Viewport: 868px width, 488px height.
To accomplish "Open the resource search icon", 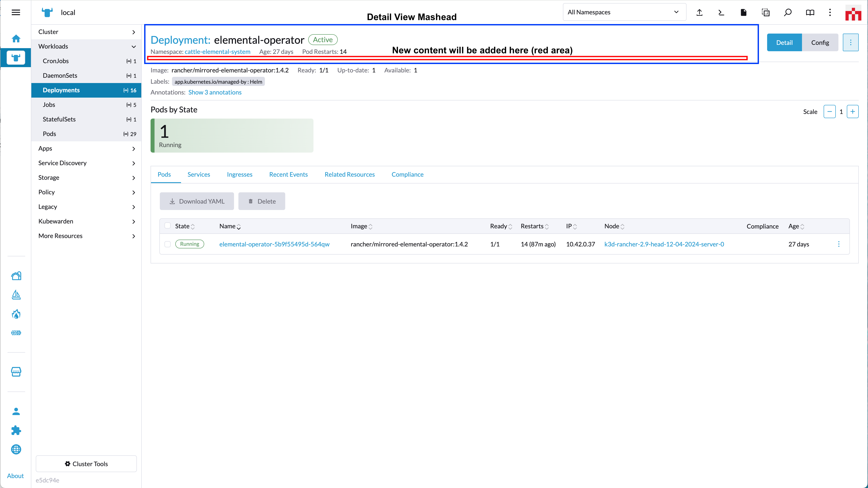I will pyautogui.click(x=787, y=12).
